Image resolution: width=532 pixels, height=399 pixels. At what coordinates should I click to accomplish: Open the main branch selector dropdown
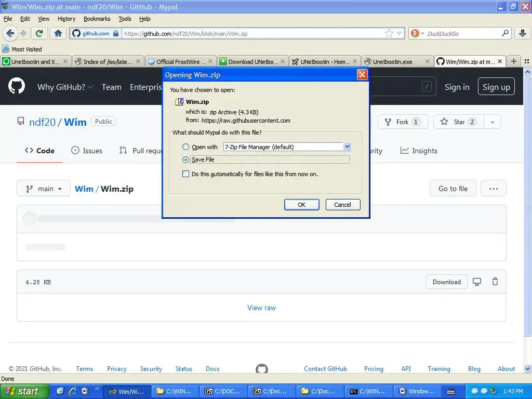tap(44, 188)
